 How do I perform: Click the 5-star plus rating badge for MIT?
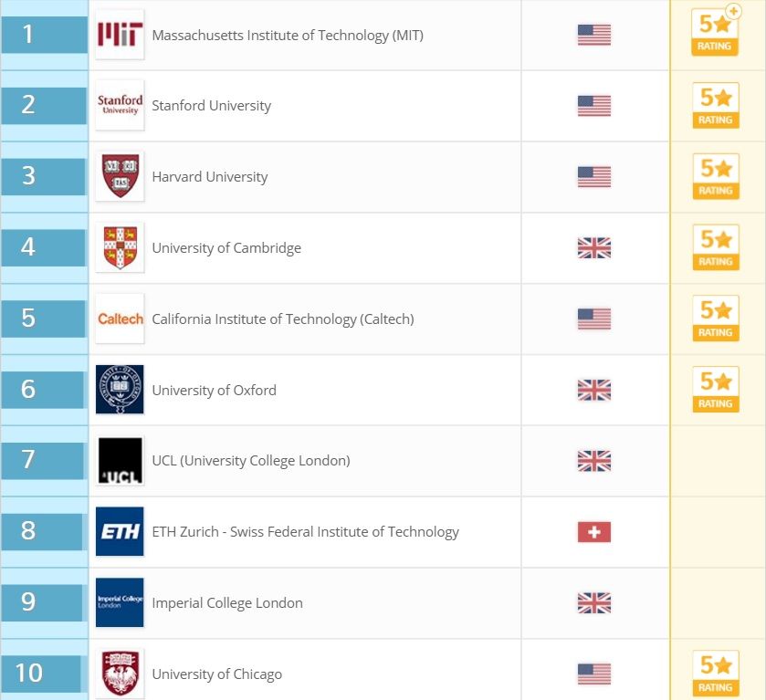pos(716,32)
